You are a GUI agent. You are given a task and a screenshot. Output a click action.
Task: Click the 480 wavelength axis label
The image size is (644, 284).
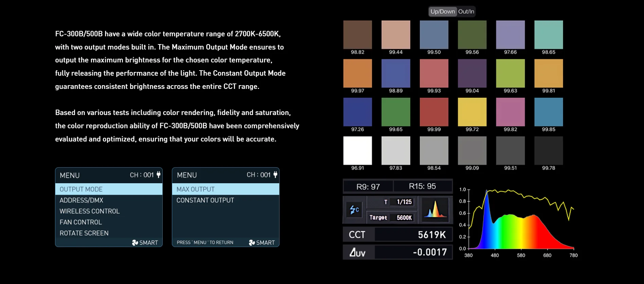click(x=495, y=255)
